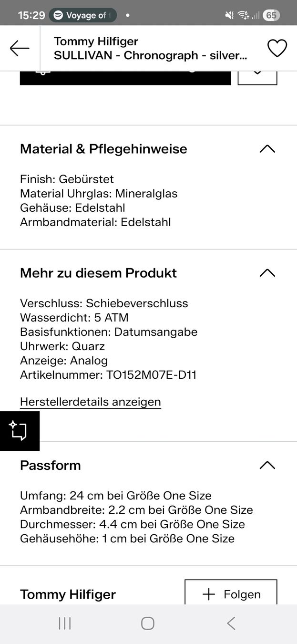Tap the Material & Pflegehinweise heading
The height and width of the screenshot is (644, 297).
(103, 149)
